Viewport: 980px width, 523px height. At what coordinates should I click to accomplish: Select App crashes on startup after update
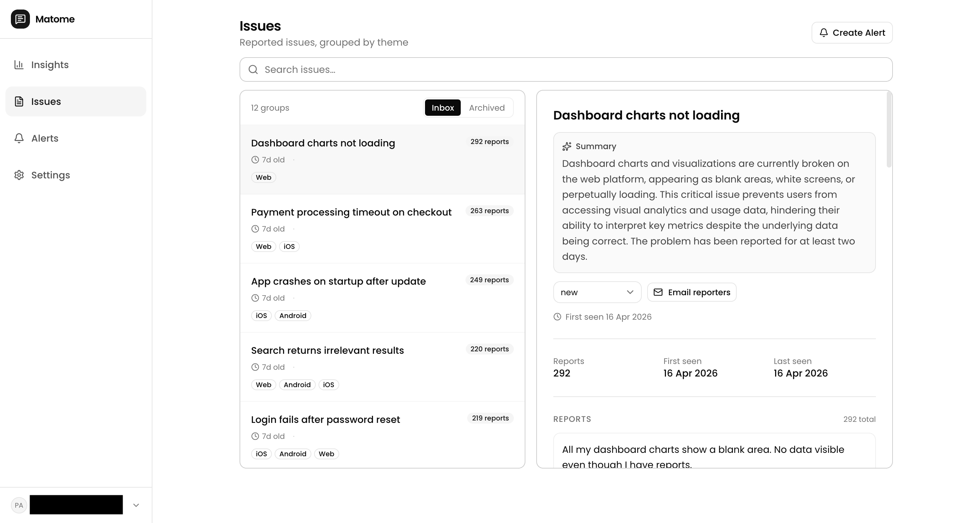pyautogui.click(x=382, y=298)
